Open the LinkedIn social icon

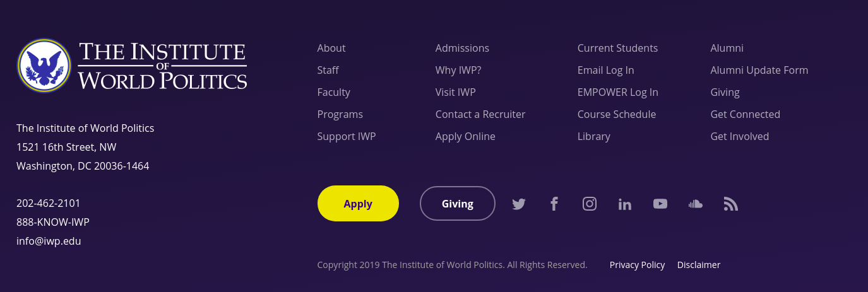coord(625,204)
